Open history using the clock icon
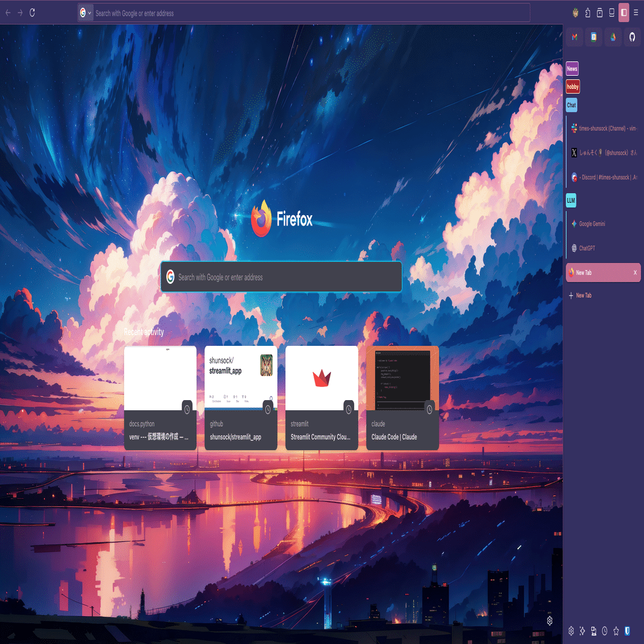 coord(605,630)
